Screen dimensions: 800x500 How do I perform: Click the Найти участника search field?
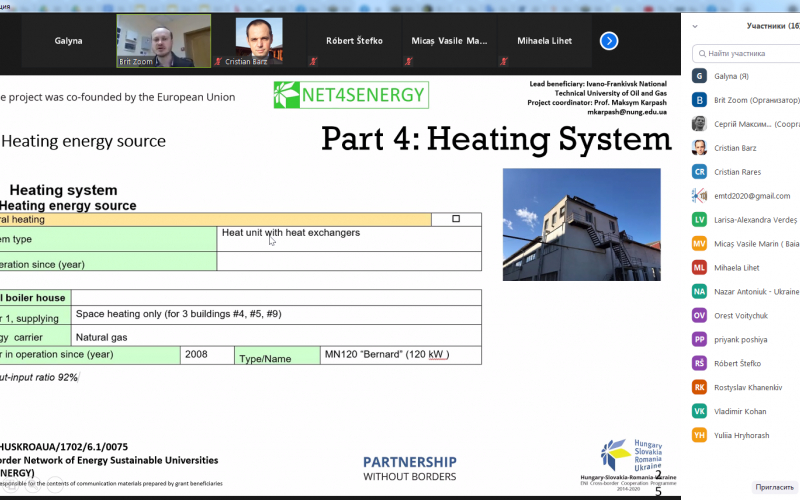(x=747, y=53)
